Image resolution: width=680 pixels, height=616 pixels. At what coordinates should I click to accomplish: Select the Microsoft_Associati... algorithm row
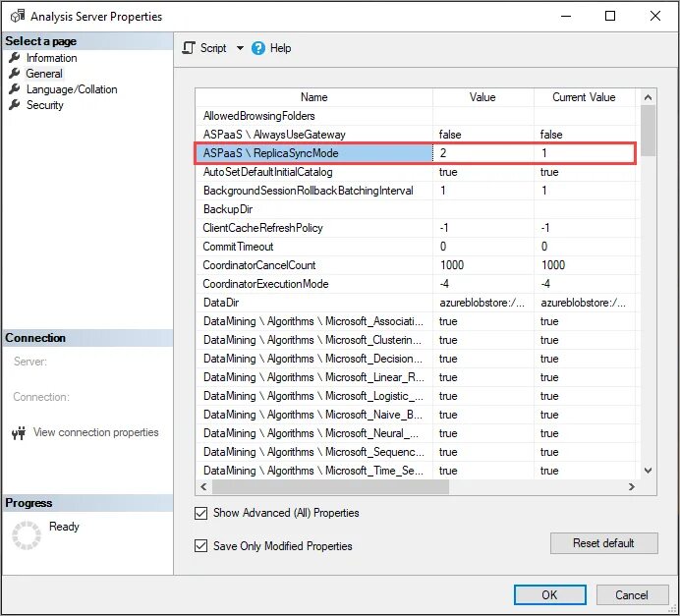[416, 321]
